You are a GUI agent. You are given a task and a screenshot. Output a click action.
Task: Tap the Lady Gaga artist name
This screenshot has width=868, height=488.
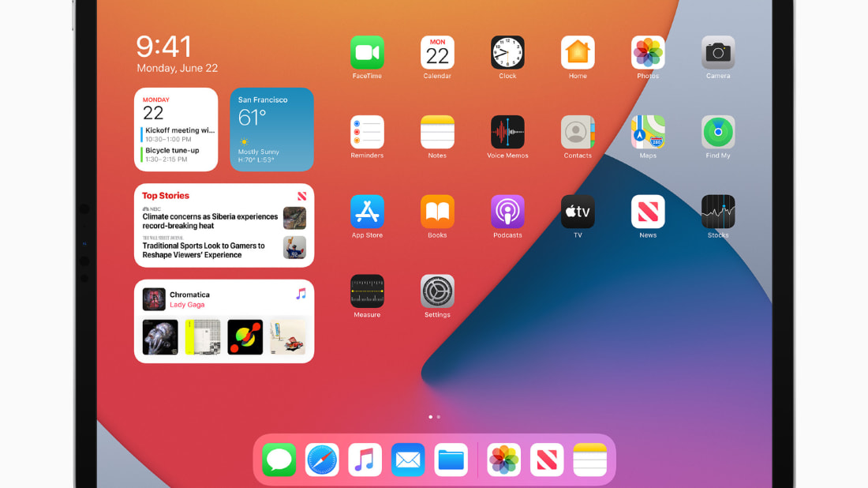click(187, 305)
